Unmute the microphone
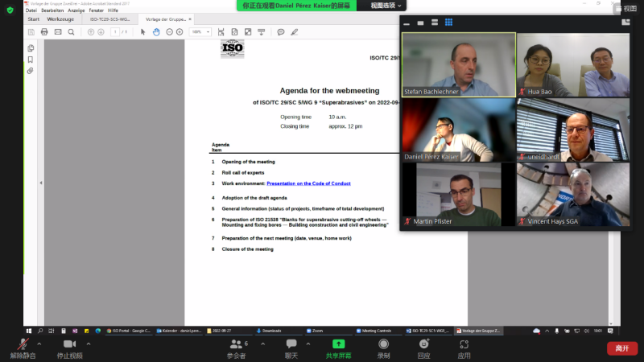The height and width of the screenshot is (362, 644). (23, 344)
